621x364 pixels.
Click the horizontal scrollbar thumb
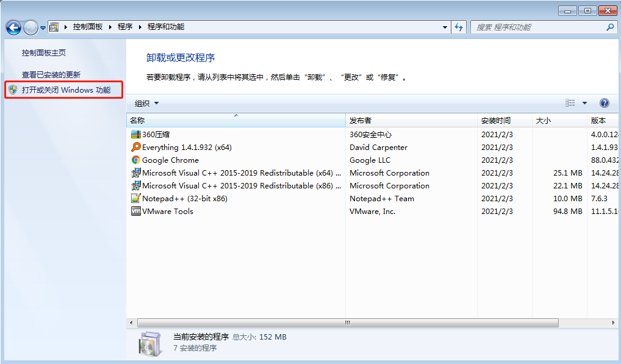click(x=348, y=323)
